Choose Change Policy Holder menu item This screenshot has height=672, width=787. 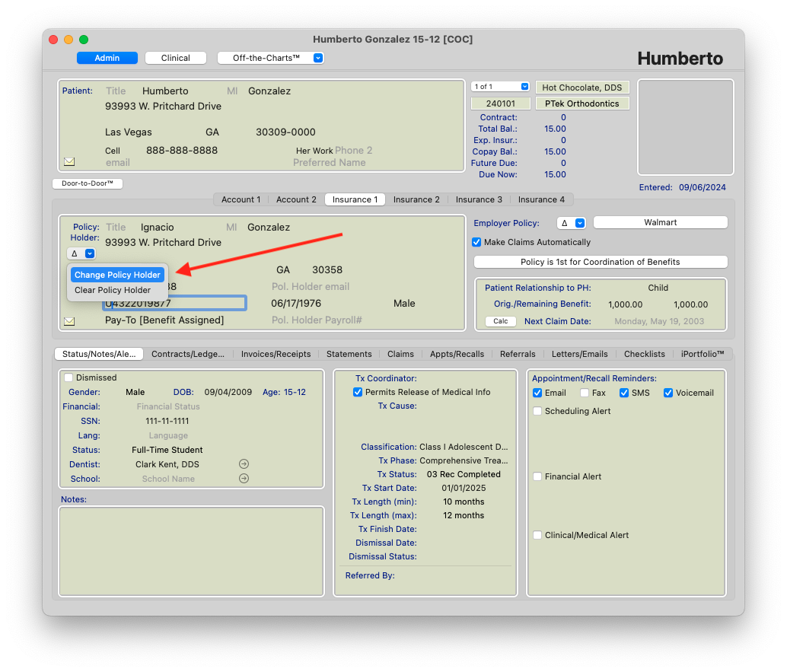point(117,275)
